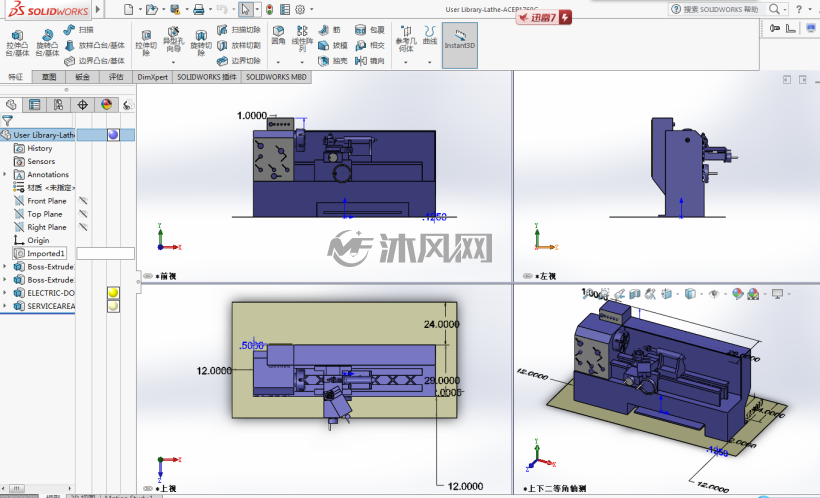The image size is (820, 498).
Task: Click the 相交 intersect tool
Action: pyautogui.click(x=370, y=46)
